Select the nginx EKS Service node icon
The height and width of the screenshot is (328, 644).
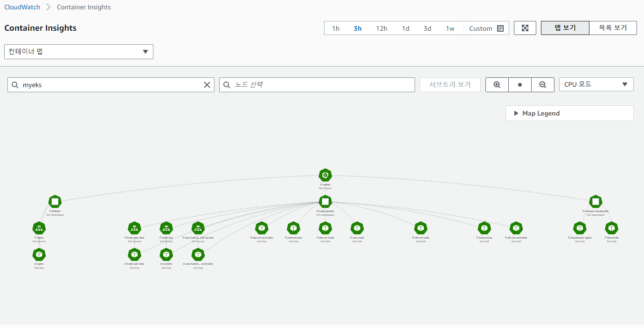[x=39, y=228]
